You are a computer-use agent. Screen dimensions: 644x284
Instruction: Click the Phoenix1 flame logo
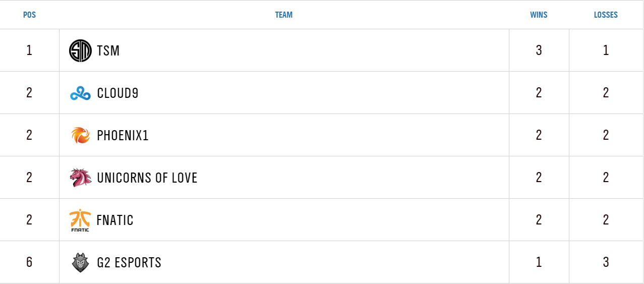pyautogui.click(x=80, y=135)
